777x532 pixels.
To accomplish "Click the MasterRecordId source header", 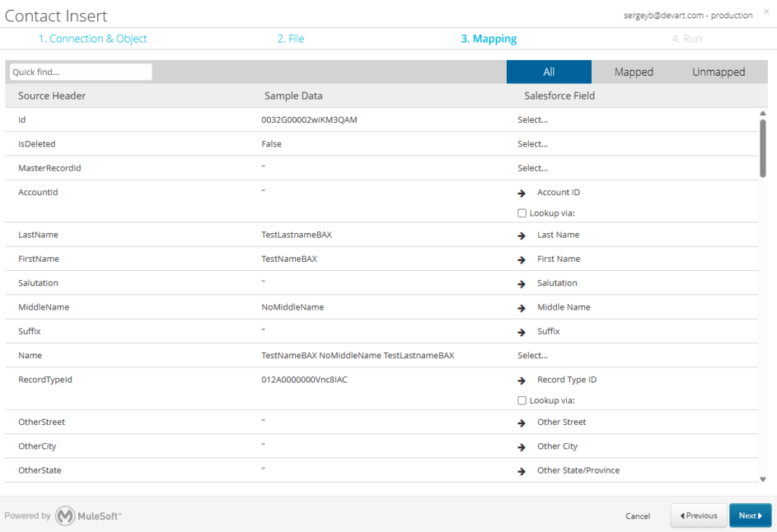I will pos(49,168).
